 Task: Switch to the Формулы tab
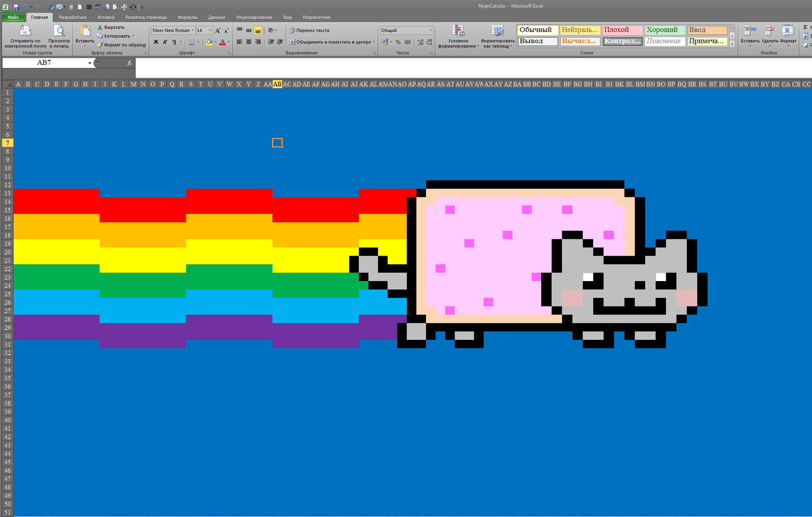pos(187,17)
